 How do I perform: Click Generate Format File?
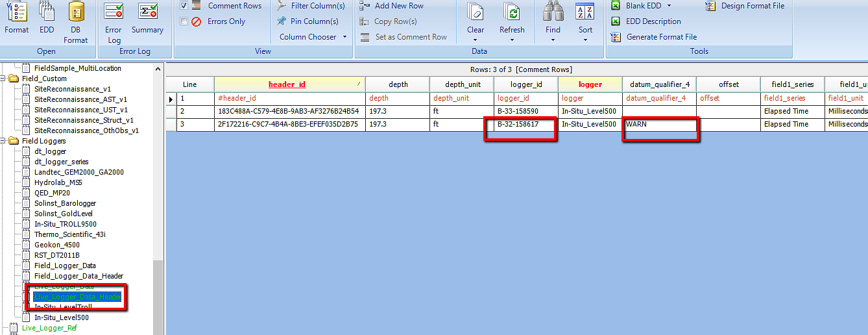coord(654,37)
